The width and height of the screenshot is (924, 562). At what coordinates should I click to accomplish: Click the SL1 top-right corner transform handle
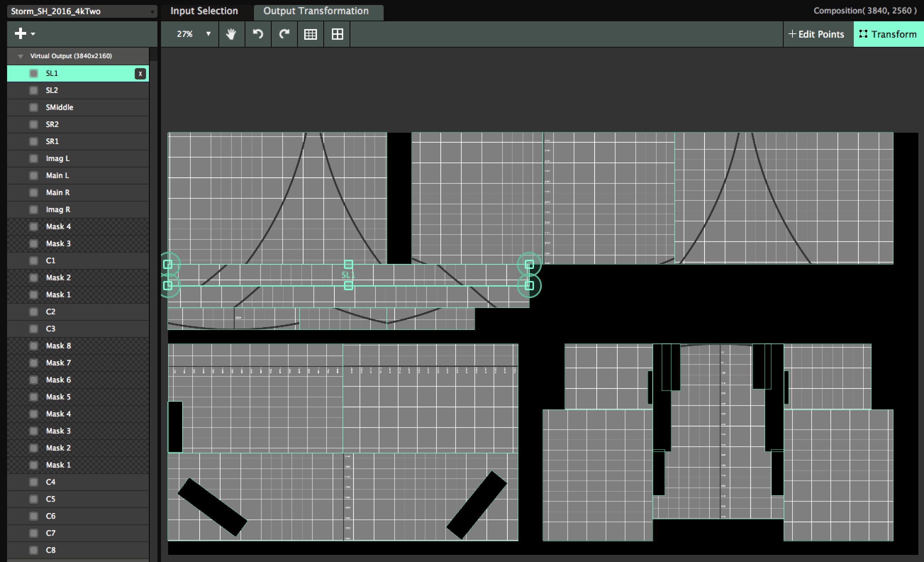pyautogui.click(x=529, y=264)
